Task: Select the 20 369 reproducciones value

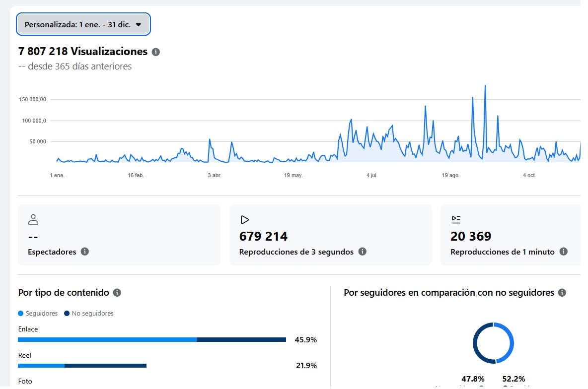Action: tap(471, 236)
